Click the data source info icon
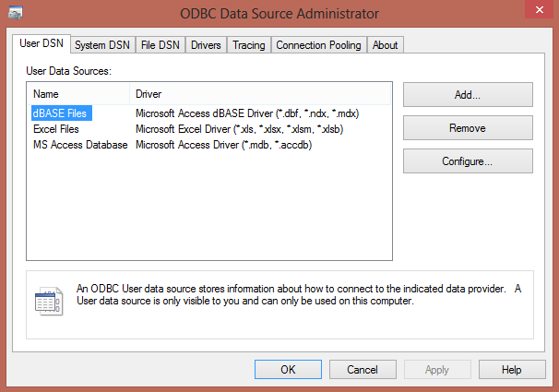This screenshot has width=559, height=392. 49,301
